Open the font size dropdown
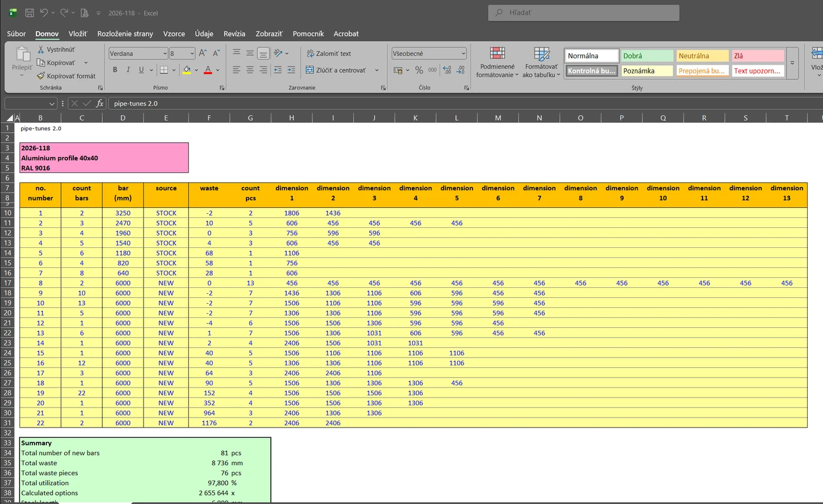823x504 pixels. 191,53
